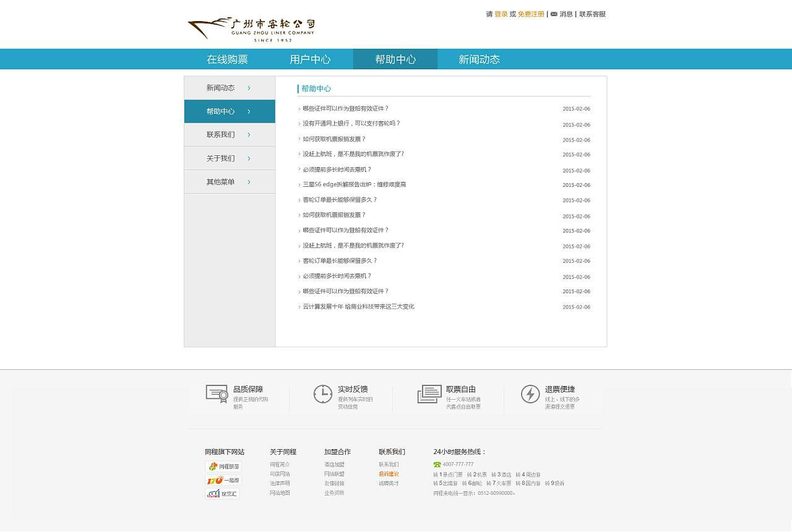Click footer link 法律声明

coord(280,484)
